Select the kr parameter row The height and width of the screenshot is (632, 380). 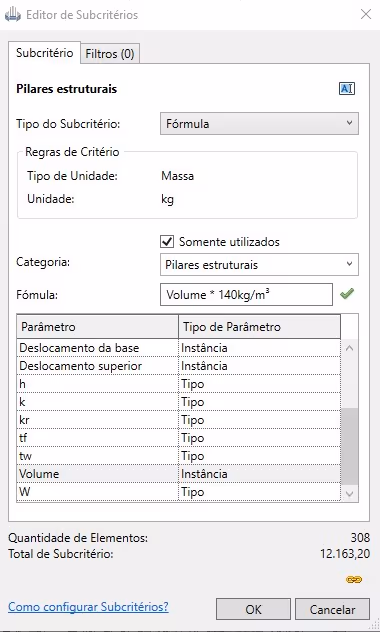pyautogui.click(x=179, y=420)
